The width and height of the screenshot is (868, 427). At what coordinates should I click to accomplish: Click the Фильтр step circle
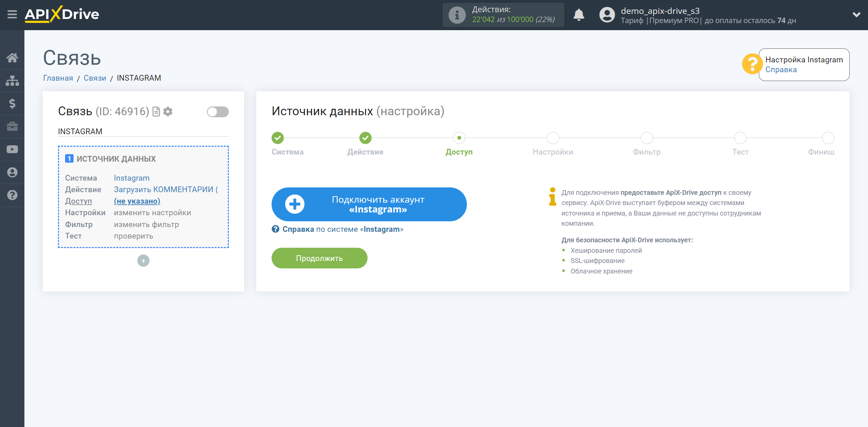pos(647,138)
